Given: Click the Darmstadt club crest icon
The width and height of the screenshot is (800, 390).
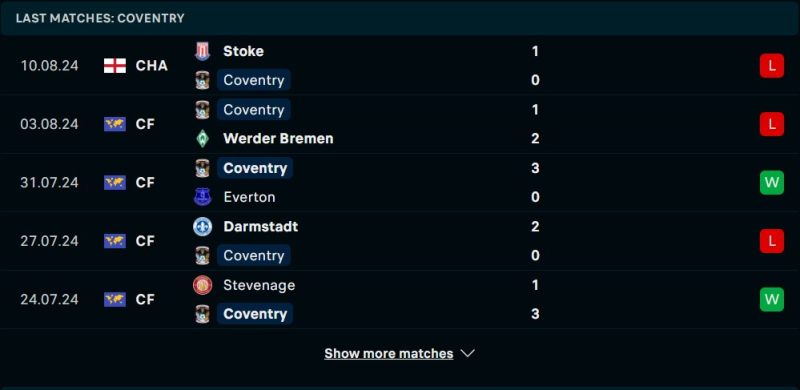Looking at the screenshot, I should (x=203, y=227).
